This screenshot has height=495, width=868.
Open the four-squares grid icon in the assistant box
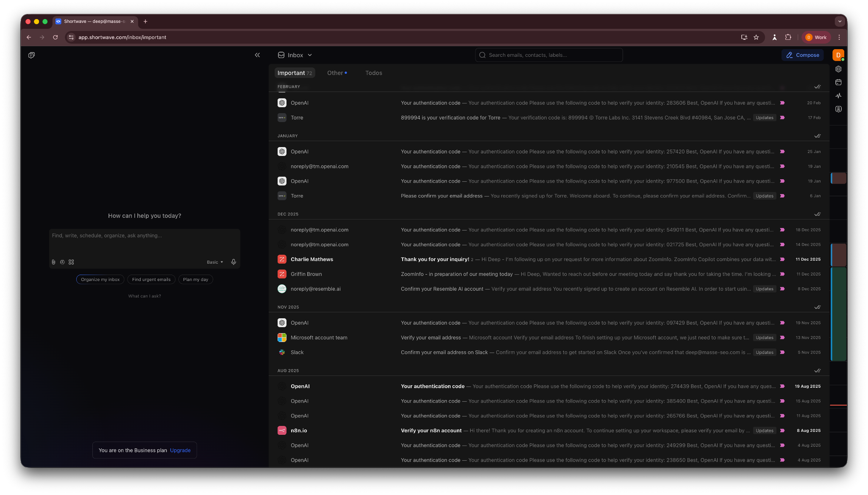tap(71, 262)
